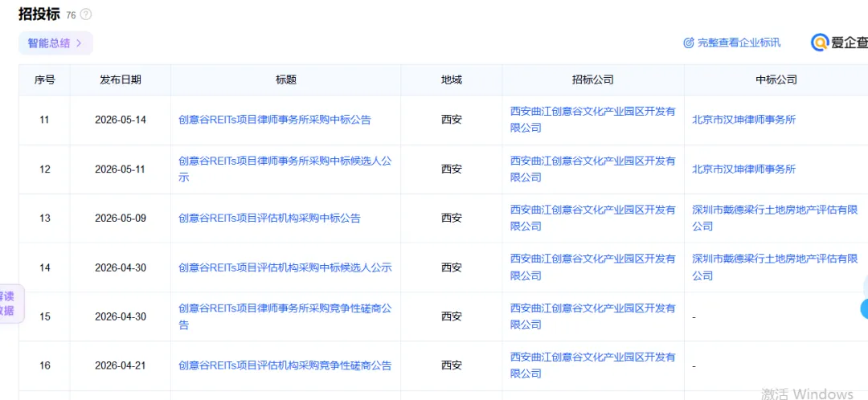Open 创意谷REITs项目律师事务所采购竞争性磋商公告 title link
The image size is (868, 400).
pyautogui.click(x=285, y=316)
